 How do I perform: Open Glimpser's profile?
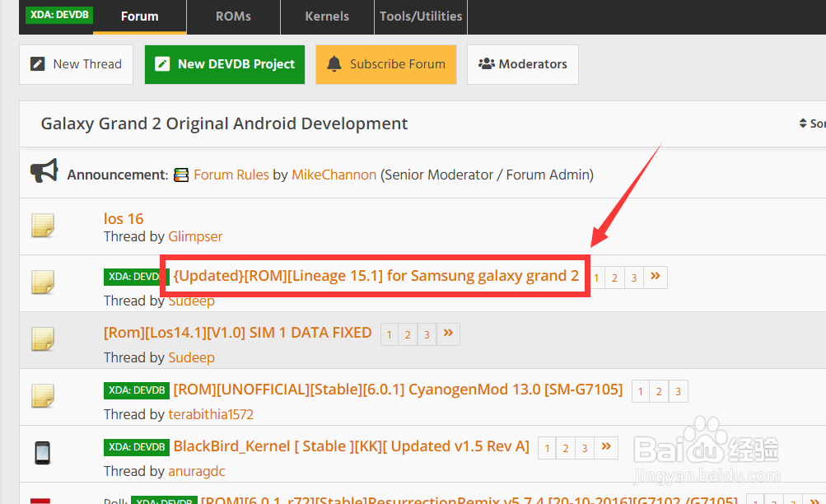point(195,236)
